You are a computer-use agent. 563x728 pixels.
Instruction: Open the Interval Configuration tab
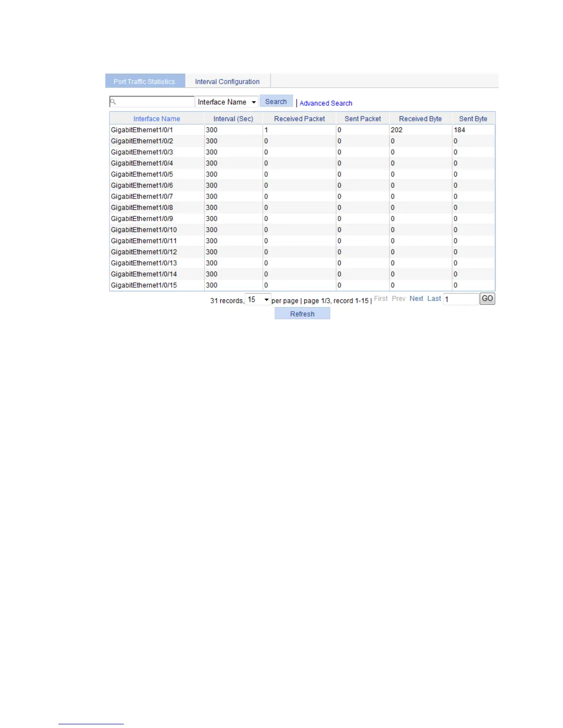227,81
